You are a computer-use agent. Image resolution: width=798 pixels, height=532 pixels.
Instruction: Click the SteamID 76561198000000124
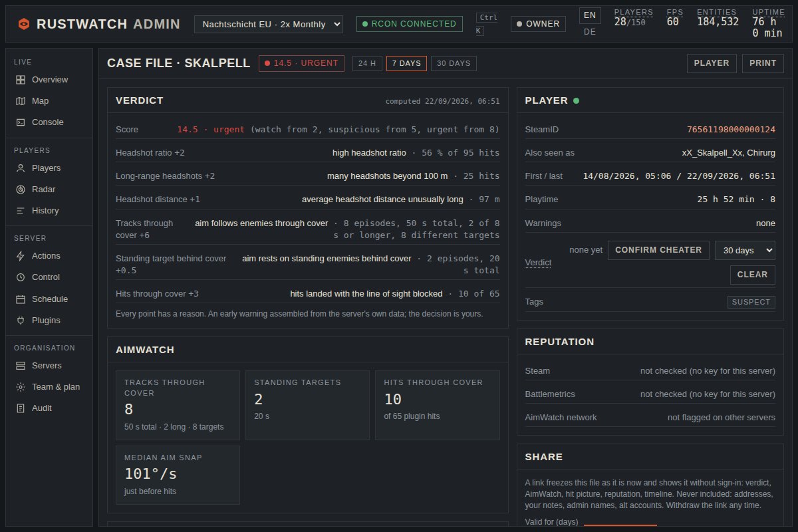click(731, 130)
